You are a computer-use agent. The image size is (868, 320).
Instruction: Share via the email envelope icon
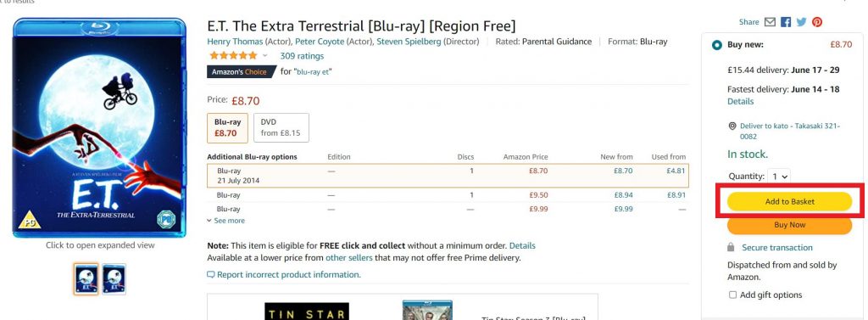pyautogui.click(x=770, y=22)
